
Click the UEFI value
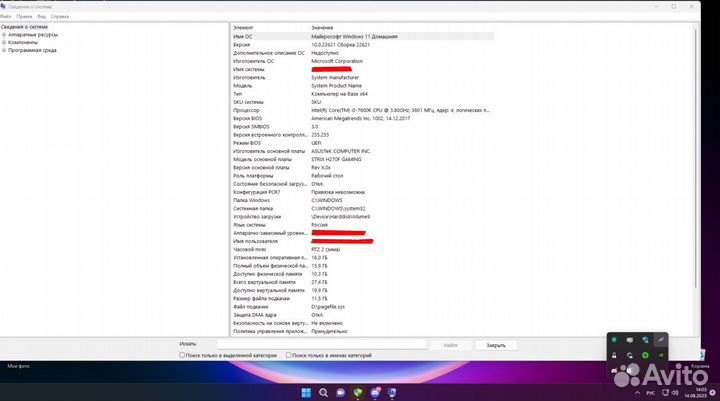point(316,143)
